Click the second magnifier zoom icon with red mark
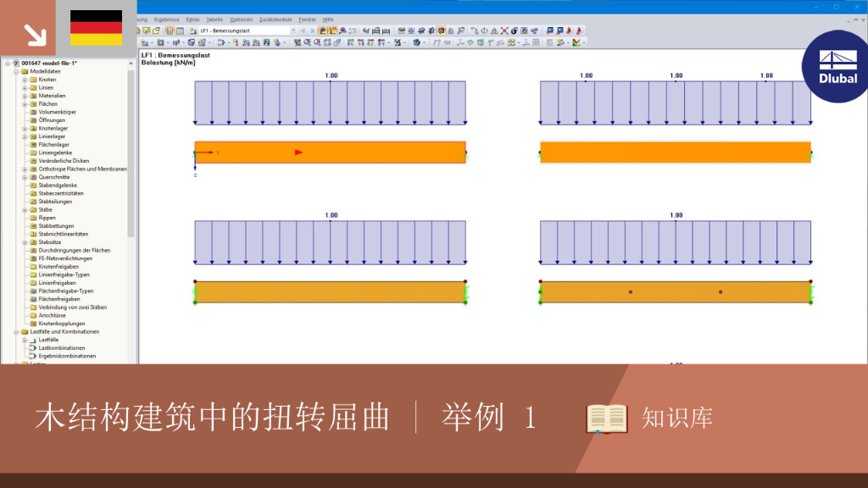Screen dimensions: 868x488 click(317, 42)
